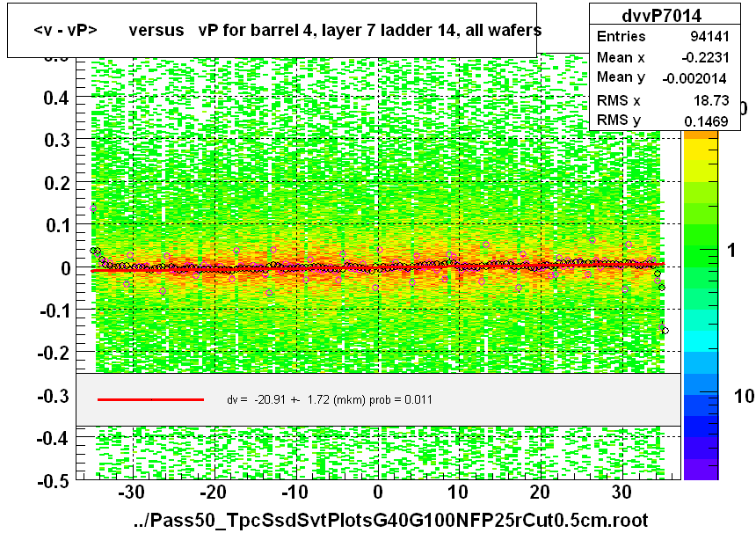Viewport: 756px width, 533px height.
Task: Click the RMS x 18.73 row
Action: 663,100
